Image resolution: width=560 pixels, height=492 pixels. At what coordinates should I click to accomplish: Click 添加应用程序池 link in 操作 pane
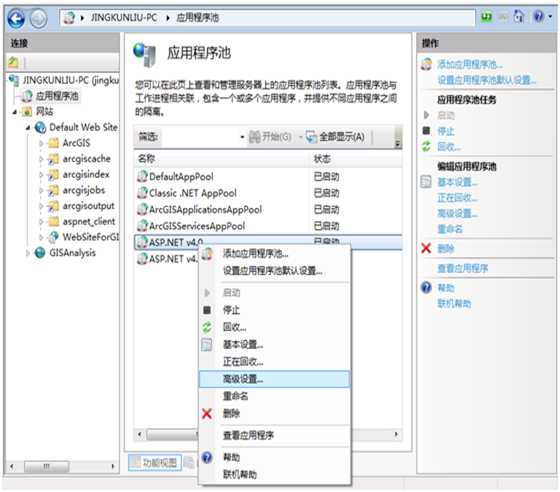tap(470, 64)
